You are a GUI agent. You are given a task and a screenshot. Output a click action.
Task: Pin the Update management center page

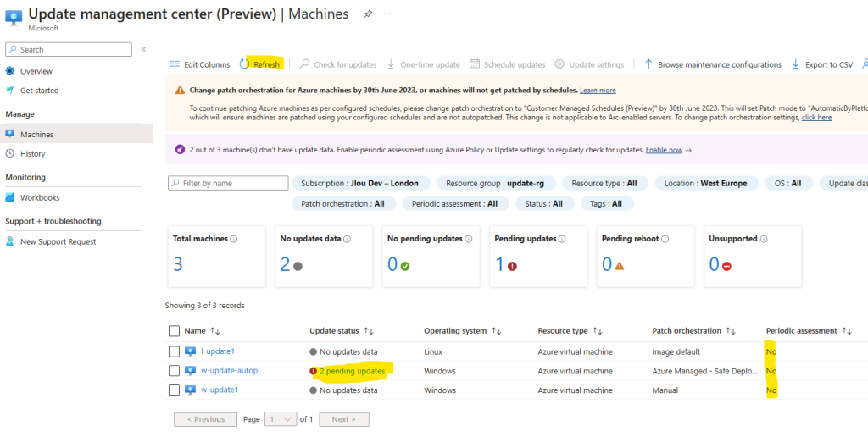(x=368, y=14)
